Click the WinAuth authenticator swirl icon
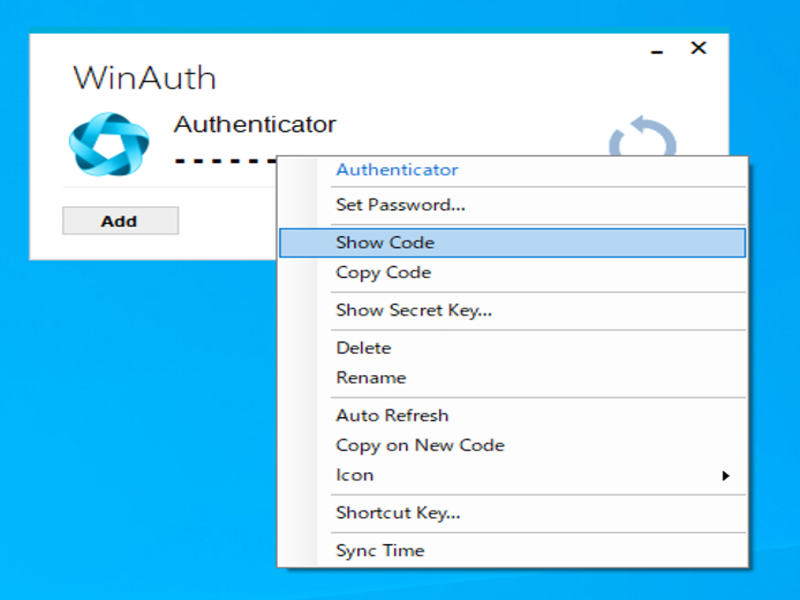Screen dimensions: 800x600 point(109,144)
